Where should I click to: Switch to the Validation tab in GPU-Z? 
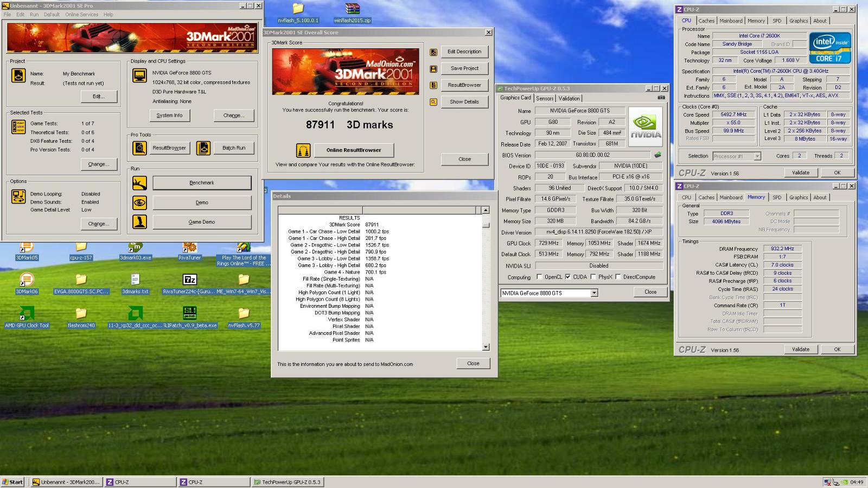(569, 98)
